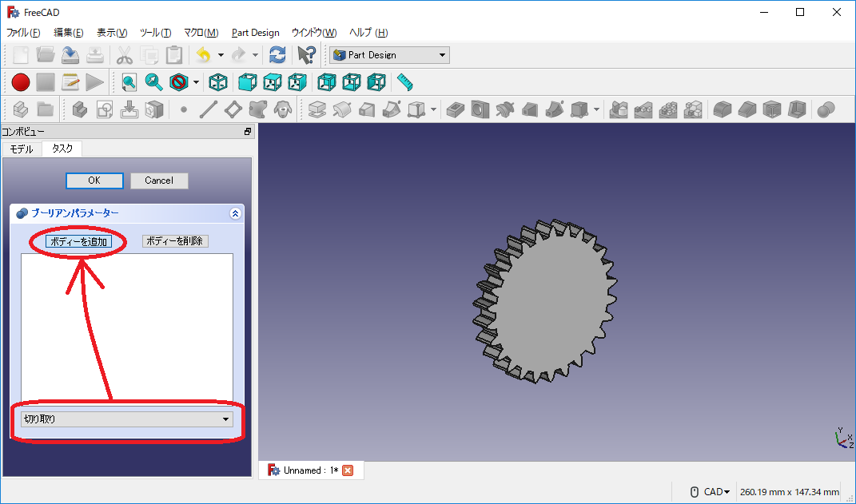Click the Create sketch icon

[104, 109]
